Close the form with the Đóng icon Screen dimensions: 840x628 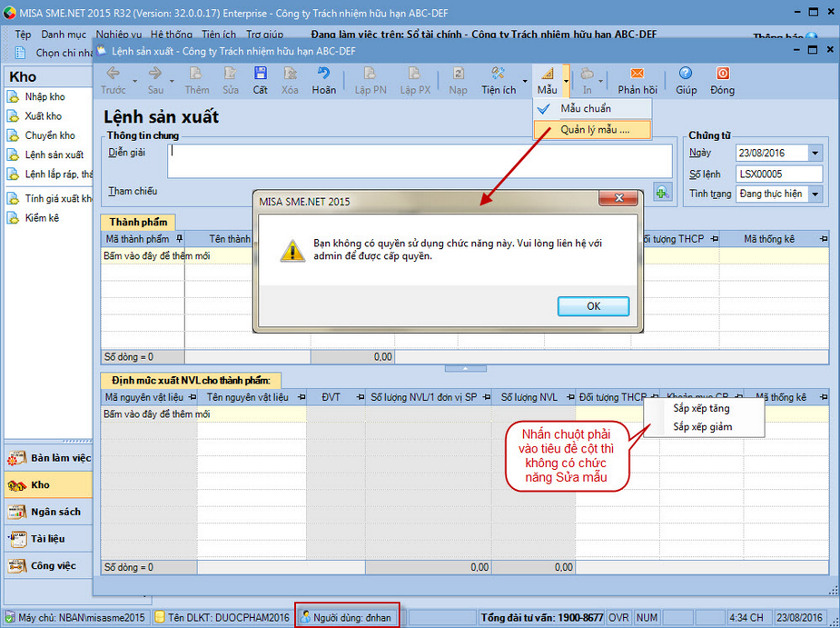722,81
